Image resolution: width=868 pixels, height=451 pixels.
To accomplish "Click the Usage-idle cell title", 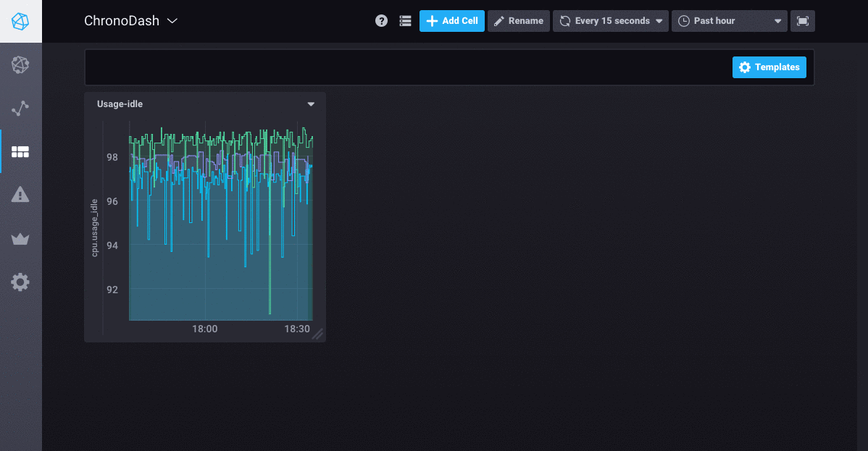I will coord(120,104).
